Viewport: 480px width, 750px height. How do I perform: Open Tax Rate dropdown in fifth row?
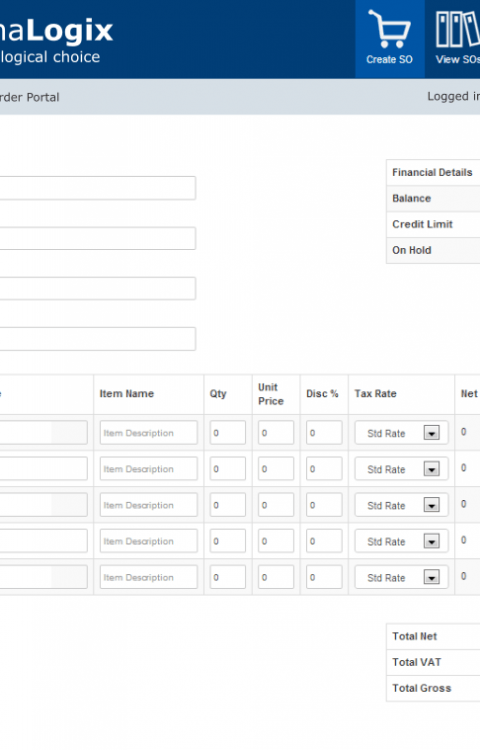click(x=401, y=577)
